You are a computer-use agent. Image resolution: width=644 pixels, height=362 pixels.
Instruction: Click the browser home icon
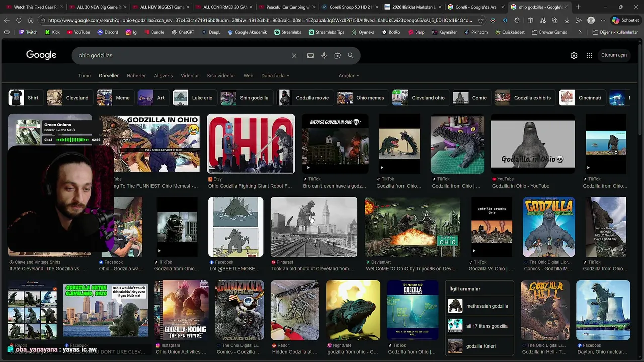[x=31, y=20]
